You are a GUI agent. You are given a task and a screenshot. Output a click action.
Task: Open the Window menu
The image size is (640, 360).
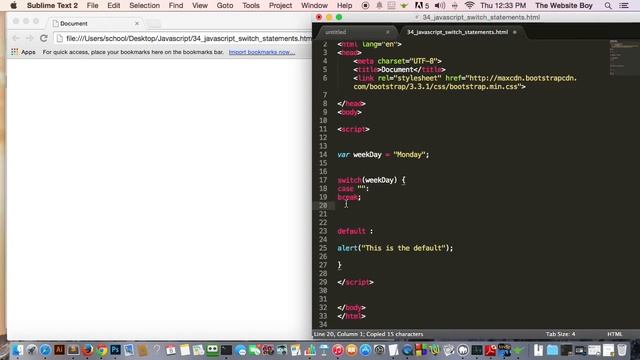coord(314,5)
